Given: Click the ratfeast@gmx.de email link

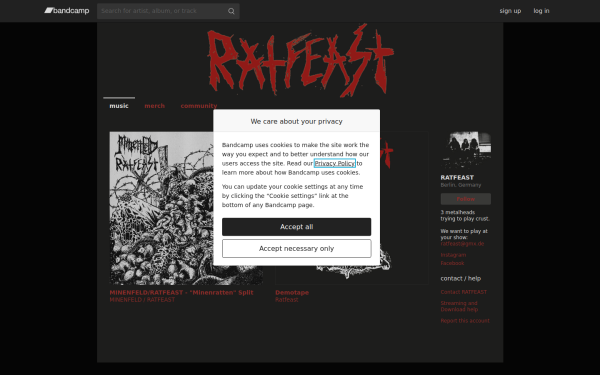Looking at the screenshot, I should point(462,244).
